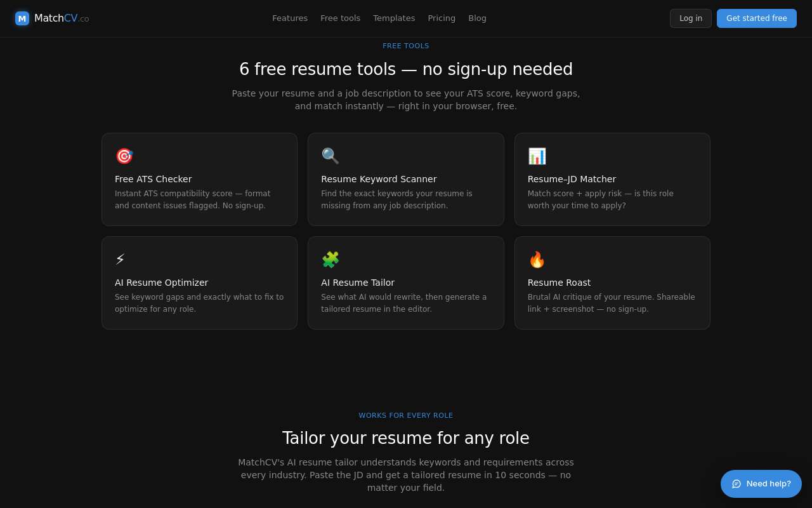The image size is (812, 508).
Task: Visit the Blog from the top nav
Action: click(x=477, y=18)
